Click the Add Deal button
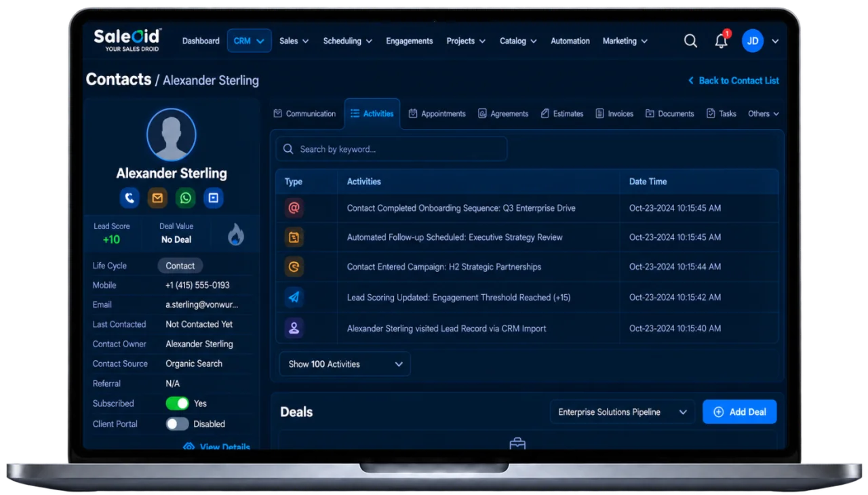Screen dimensions: 868x495 [740, 412]
